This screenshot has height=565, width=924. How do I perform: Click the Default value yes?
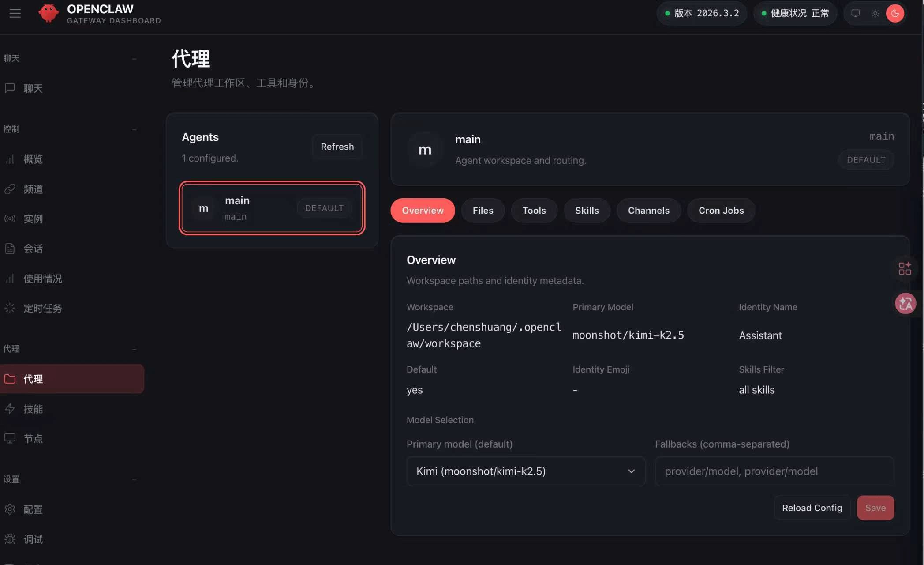pyautogui.click(x=415, y=390)
